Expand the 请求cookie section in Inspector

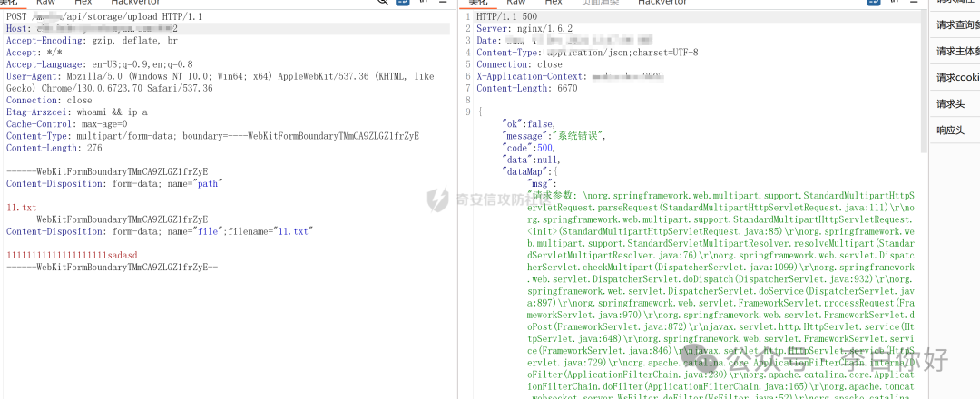click(957, 78)
